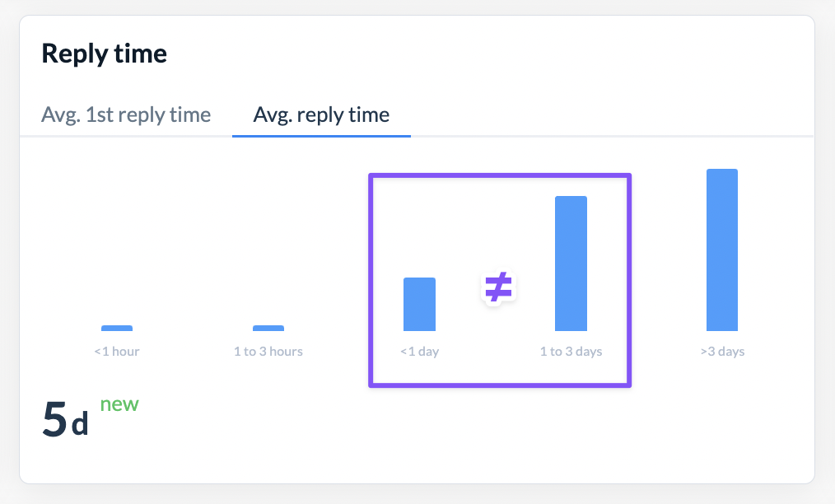The image size is (835, 504).
Task: Click the tab divider line under tabs
Action: tap(612, 137)
